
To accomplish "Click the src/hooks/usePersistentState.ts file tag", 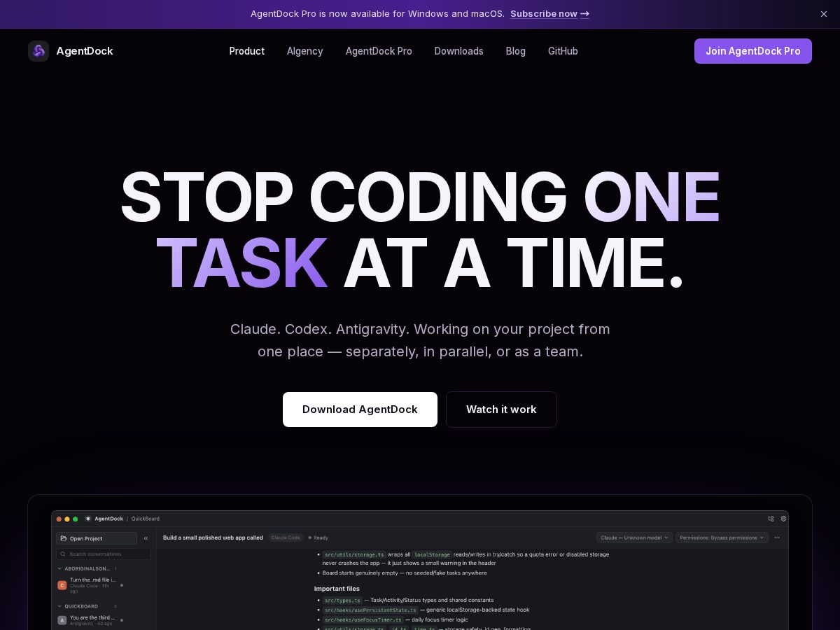I will pos(370,610).
